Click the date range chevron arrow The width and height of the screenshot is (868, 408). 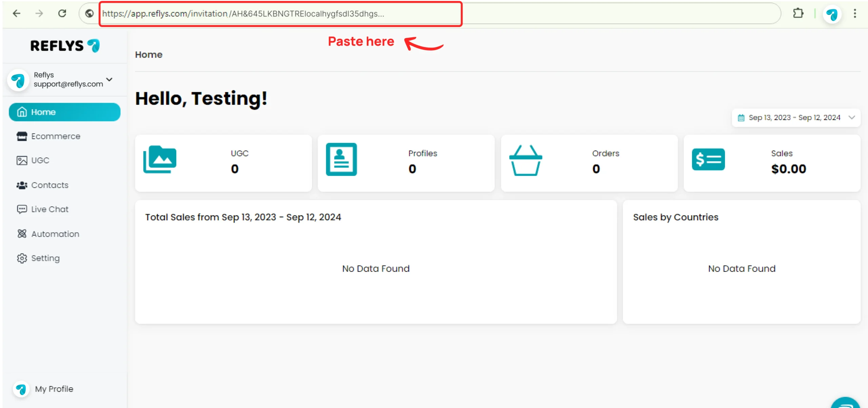(852, 117)
